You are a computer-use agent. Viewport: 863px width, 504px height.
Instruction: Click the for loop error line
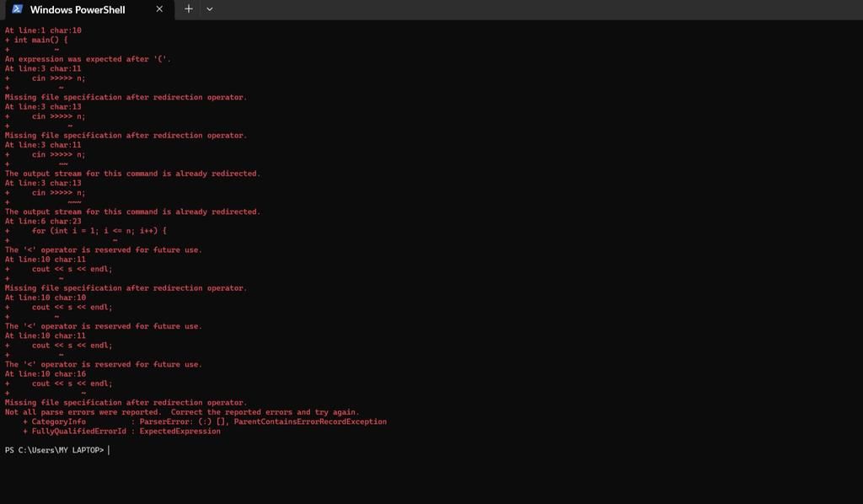[x=84, y=230]
